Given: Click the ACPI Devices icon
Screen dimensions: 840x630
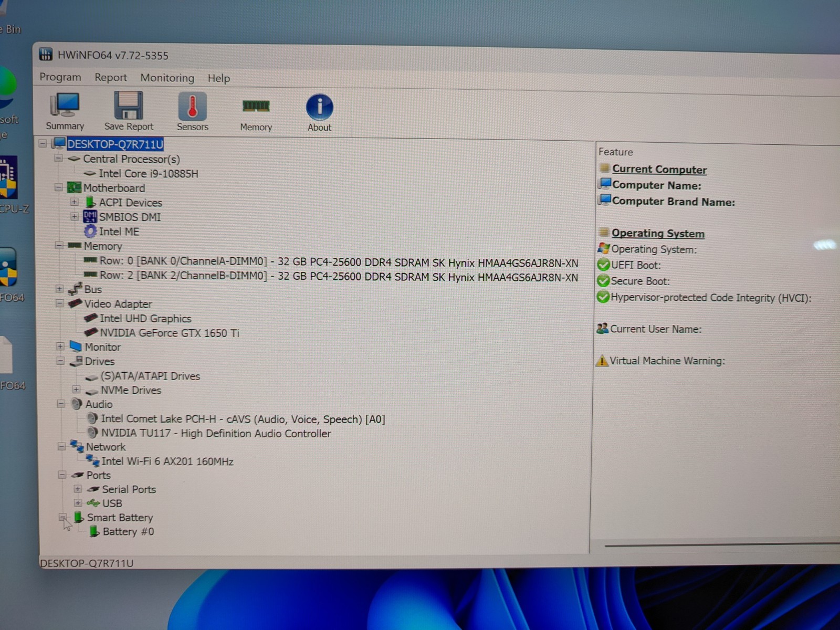Looking at the screenshot, I should [x=90, y=202].
